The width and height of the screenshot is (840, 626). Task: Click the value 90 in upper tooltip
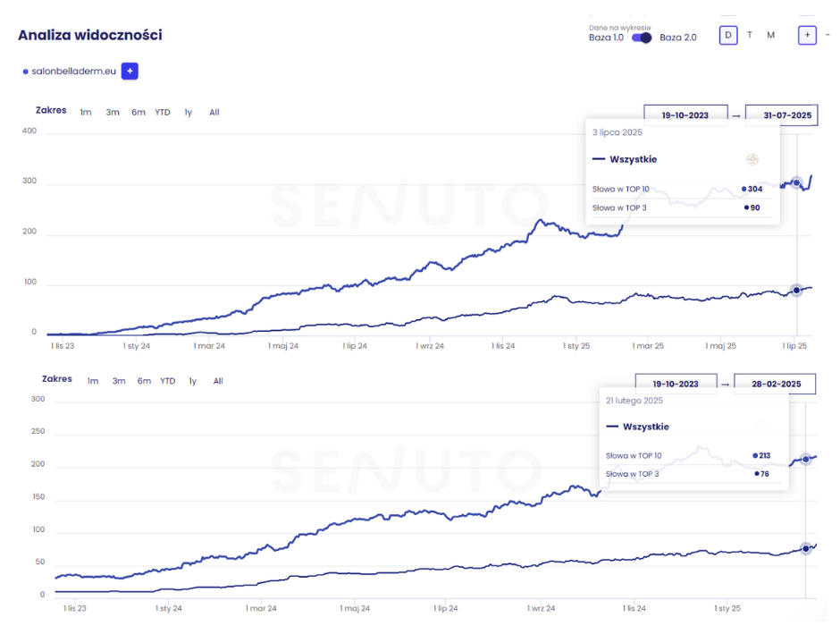tap(755, 208)
